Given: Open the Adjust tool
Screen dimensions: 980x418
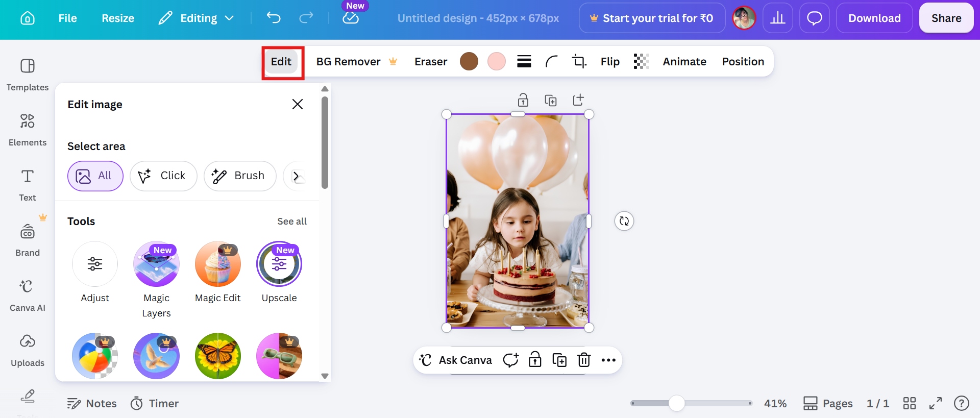Looking at the screenshot, I should point(95,272).
